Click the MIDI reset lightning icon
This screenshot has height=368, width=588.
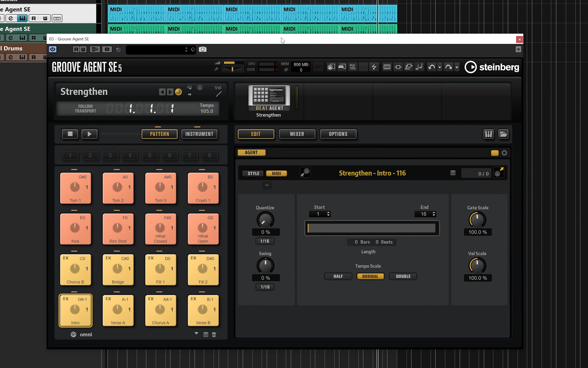(x=374, y=67)
